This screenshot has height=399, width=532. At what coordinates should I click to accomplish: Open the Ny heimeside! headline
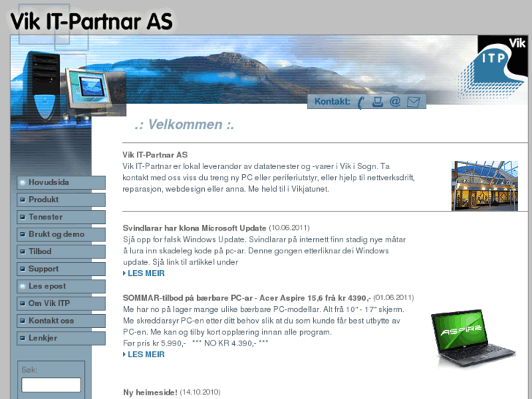click(150, 392)
